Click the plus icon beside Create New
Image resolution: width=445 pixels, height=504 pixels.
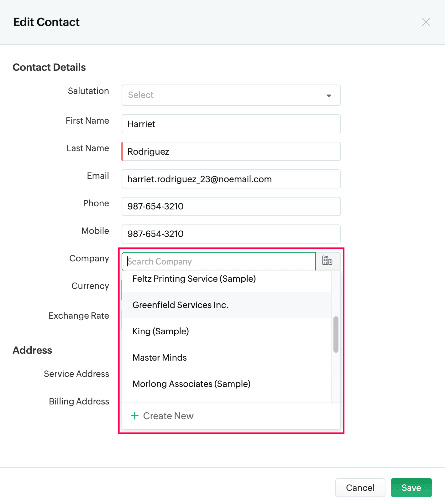coord(135,416)
